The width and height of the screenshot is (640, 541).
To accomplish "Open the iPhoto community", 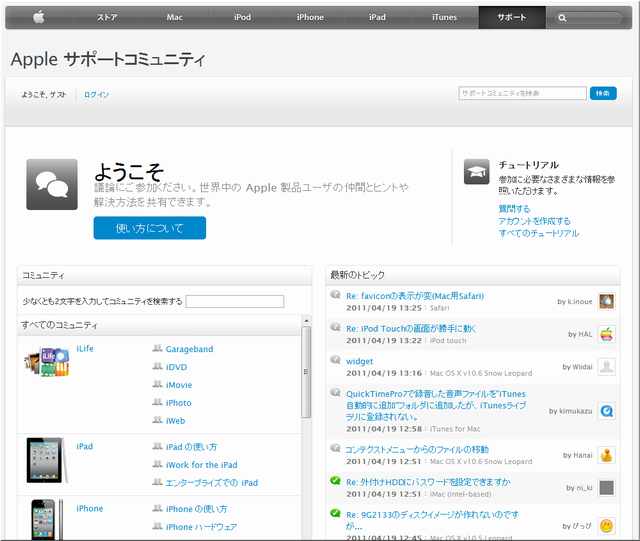I will 178,403.
